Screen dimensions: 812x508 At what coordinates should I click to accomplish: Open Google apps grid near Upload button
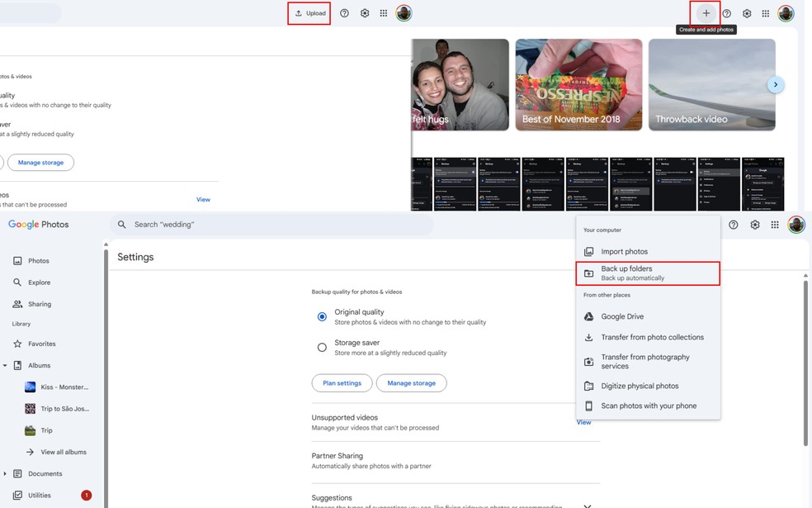point(383,13)
